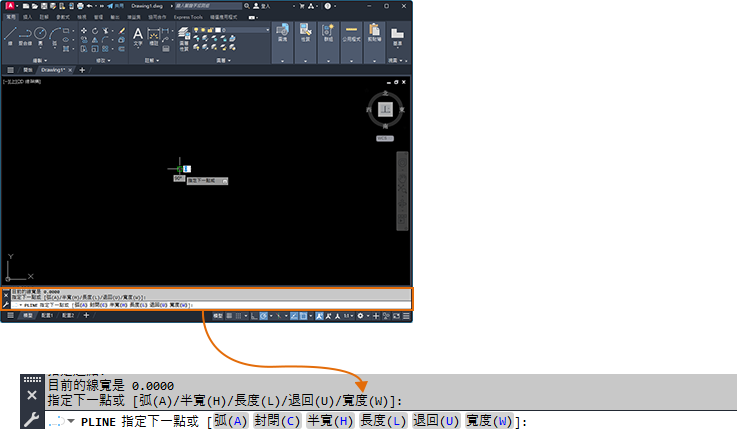Click the layer color swatch in layer dropdown
Viewport: 737px width, 429px height.
(x=218, y=30)
